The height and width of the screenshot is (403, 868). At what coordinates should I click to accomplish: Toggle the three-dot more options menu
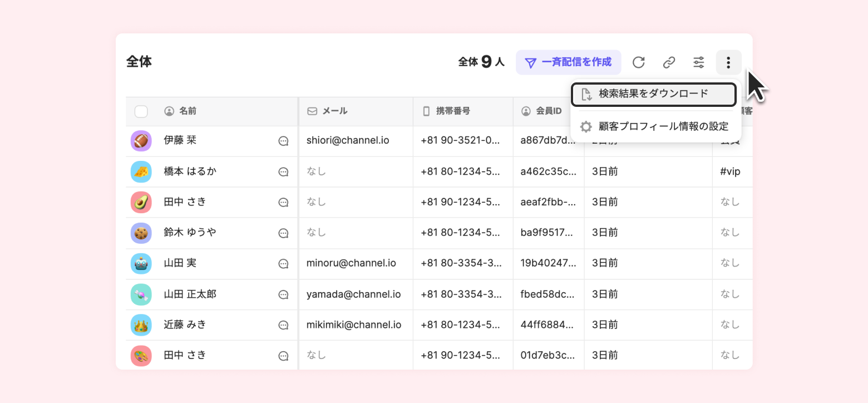pyautogui.click(x=728, y=62)
